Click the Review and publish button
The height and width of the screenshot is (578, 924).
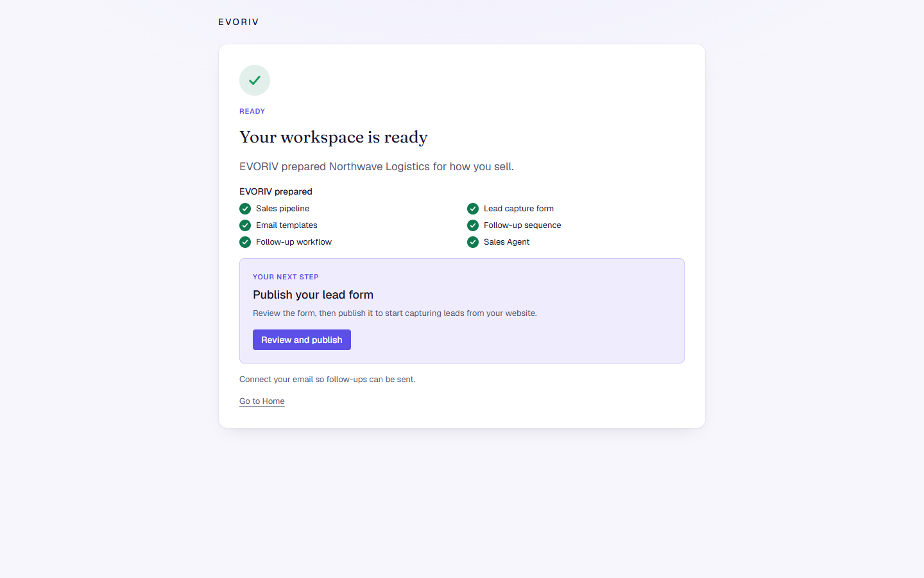(302, 340)
